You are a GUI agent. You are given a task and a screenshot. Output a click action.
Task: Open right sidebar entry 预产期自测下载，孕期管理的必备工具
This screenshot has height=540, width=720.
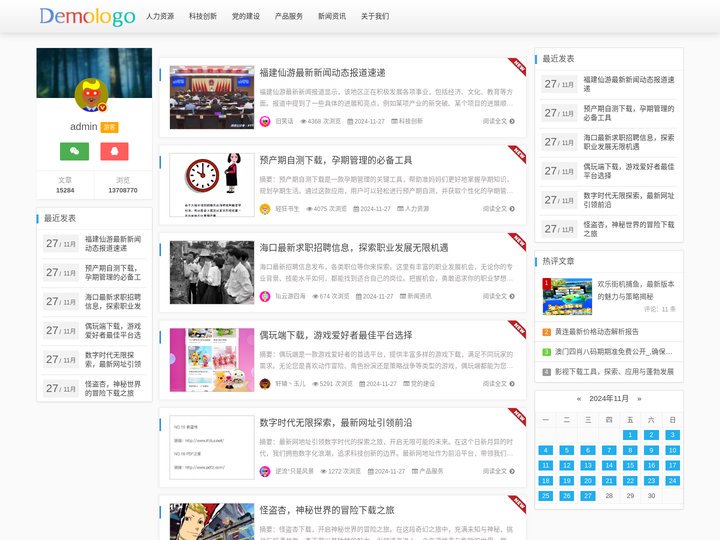(x=629, y=113)
